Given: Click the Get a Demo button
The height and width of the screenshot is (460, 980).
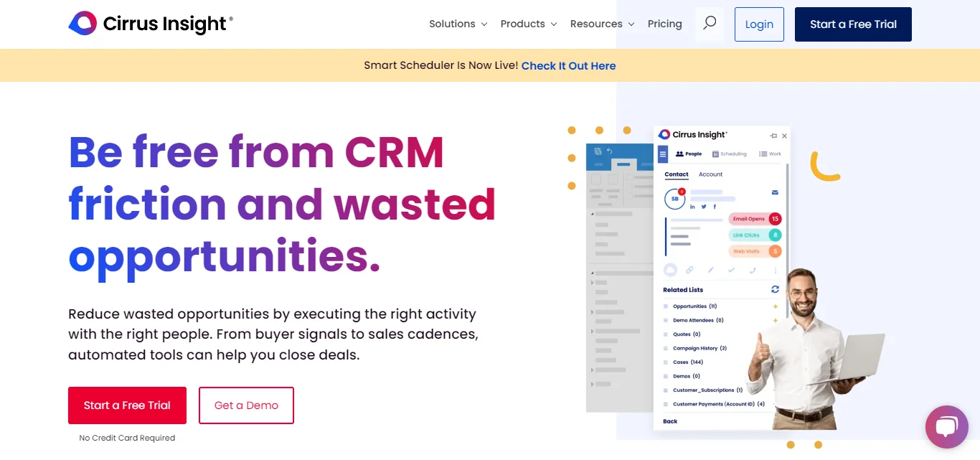Looking at the screenshot, I should click(x=246, y=405).
